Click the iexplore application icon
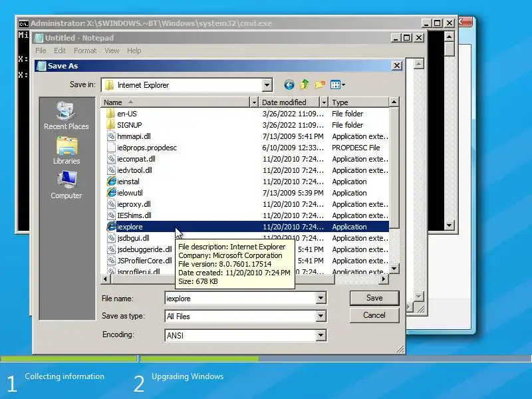 (x=111, y=227)
